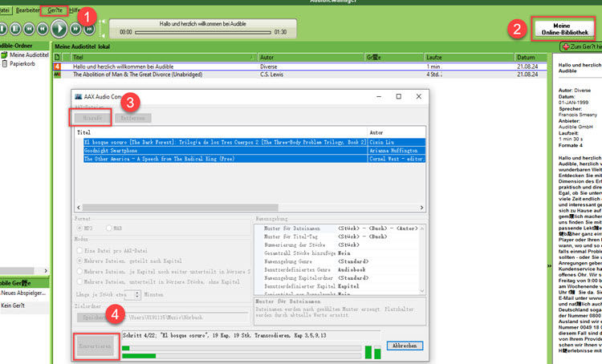Select the M4B format radio button
The height and width of the screenshot is (364, 602).
point(109,229)
